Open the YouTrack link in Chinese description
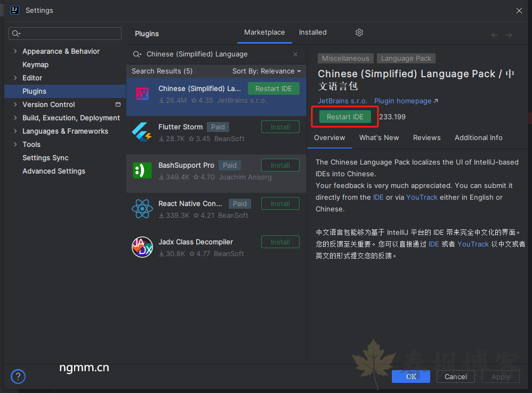Viewport: 532px width, 393px height. click(x=473, y=244)
